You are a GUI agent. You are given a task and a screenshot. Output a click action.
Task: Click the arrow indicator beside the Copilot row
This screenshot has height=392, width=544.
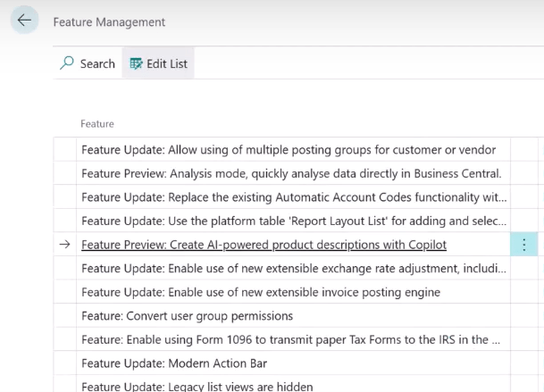64,245
